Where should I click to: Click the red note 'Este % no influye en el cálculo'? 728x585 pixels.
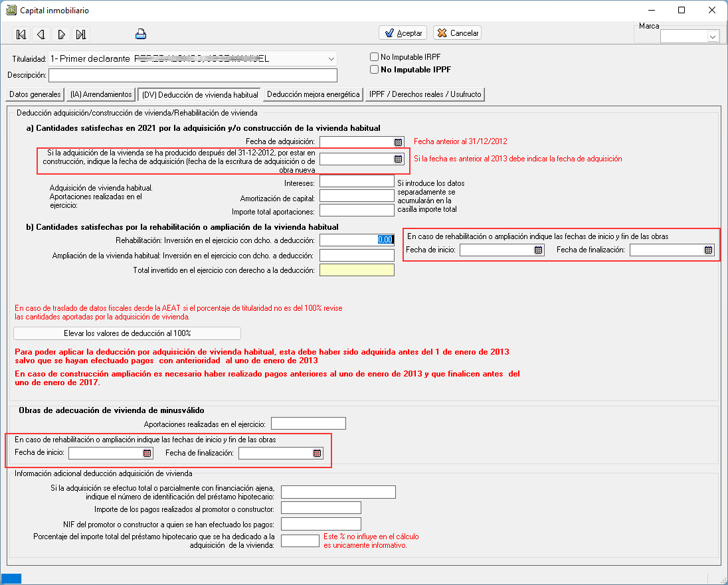(371, 537)
